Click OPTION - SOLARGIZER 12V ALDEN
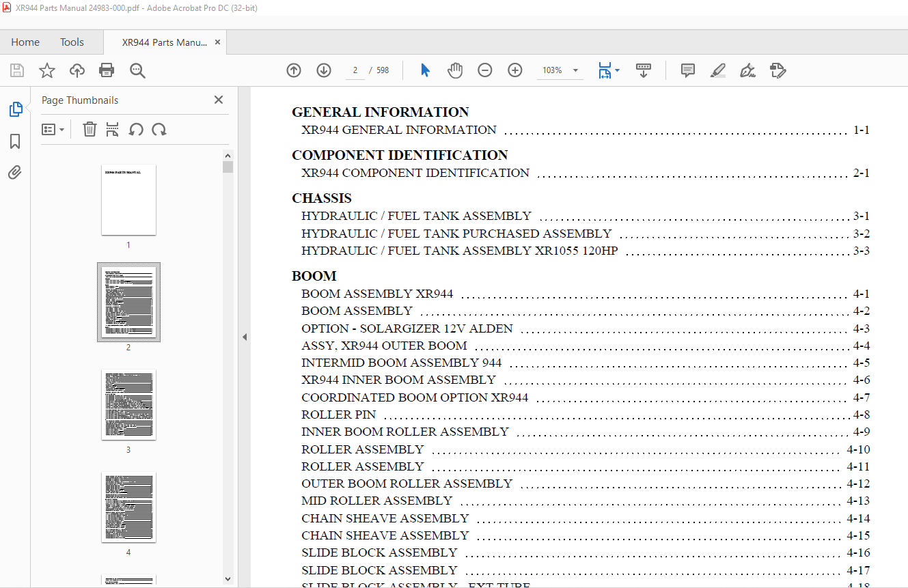Viewport: 908px width, 588px height. coord(407,328)
